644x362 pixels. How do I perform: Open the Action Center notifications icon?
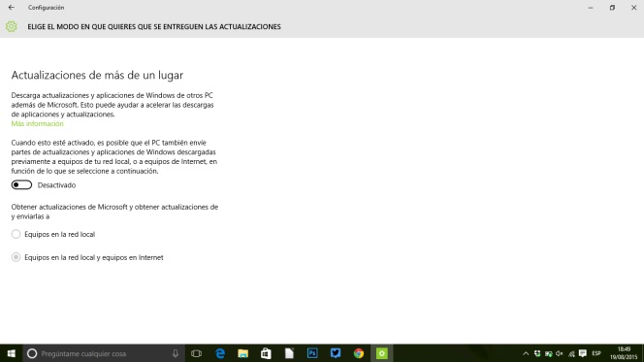[x=582, y=353]
